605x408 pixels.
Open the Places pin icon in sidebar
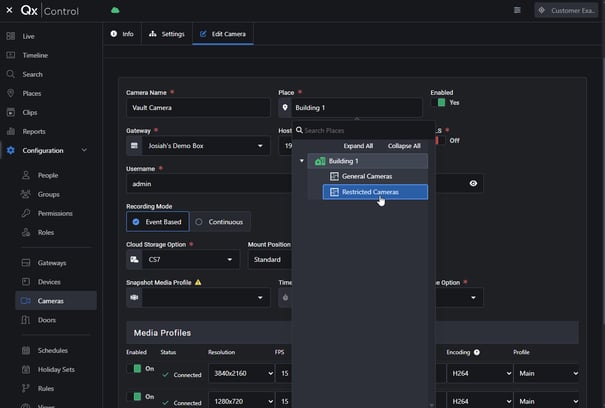coord(11,93)
